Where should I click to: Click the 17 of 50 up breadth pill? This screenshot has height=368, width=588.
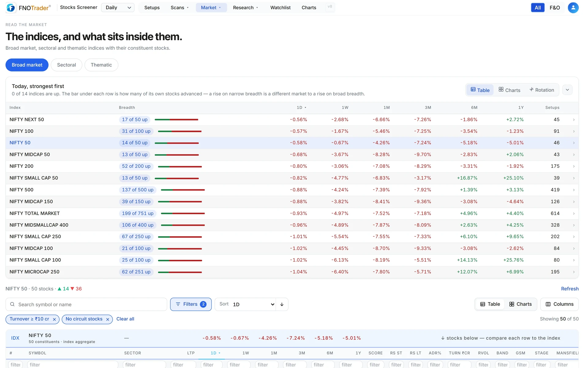coord(135,120)
